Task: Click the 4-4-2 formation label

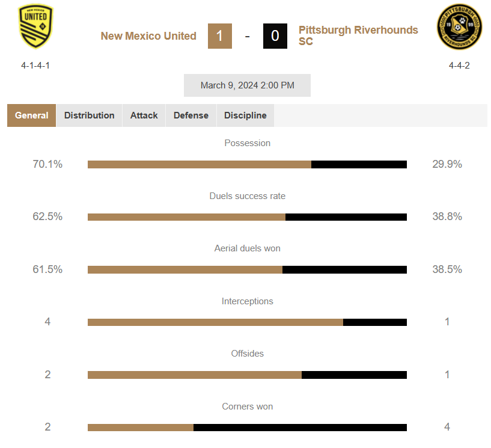Action: 459,66
